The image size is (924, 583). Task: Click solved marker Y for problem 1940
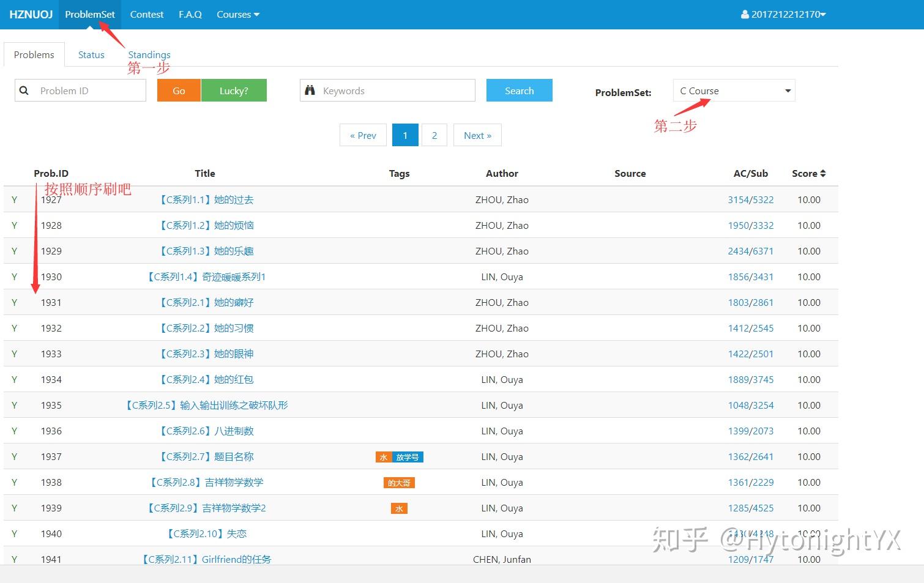coord(15,534)
